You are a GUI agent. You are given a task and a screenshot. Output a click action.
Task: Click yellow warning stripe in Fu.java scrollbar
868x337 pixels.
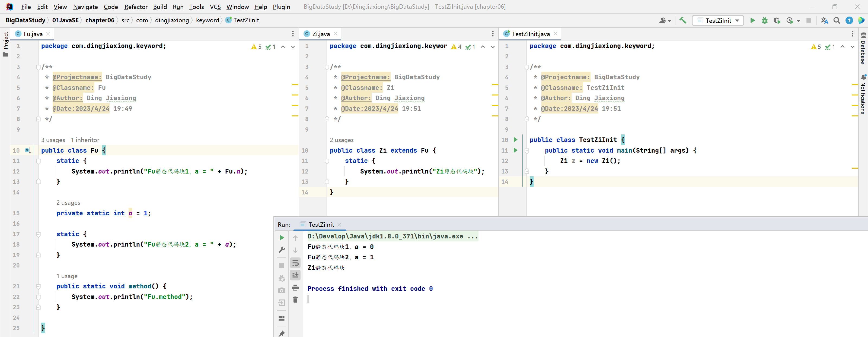coord(295,84)
